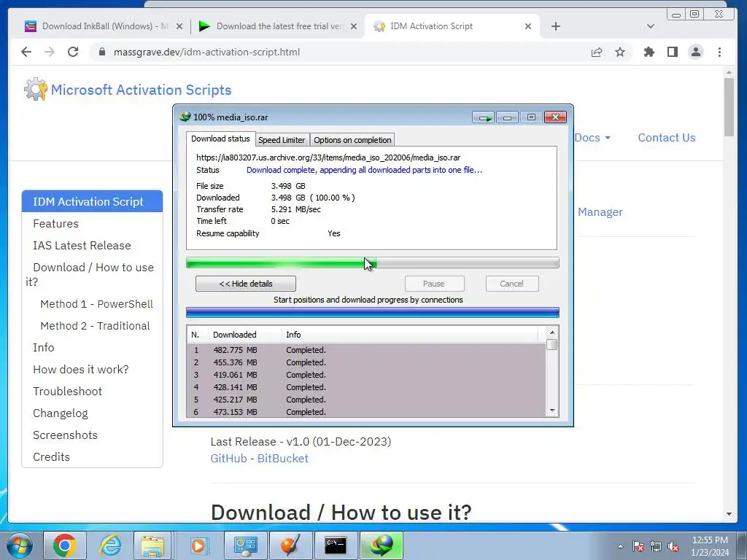The height and width of the screenshot is (560, 747).
Task: Go forward in the Chrome browser
Action: [50, 52]
